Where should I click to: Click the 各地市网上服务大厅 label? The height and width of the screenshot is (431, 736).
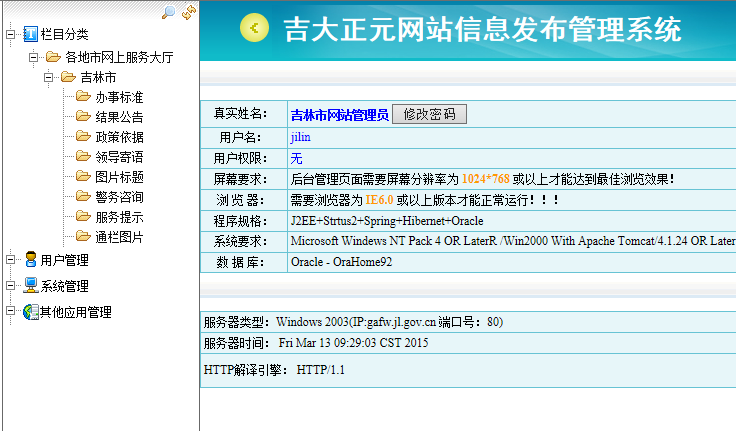tap(119, 57)
